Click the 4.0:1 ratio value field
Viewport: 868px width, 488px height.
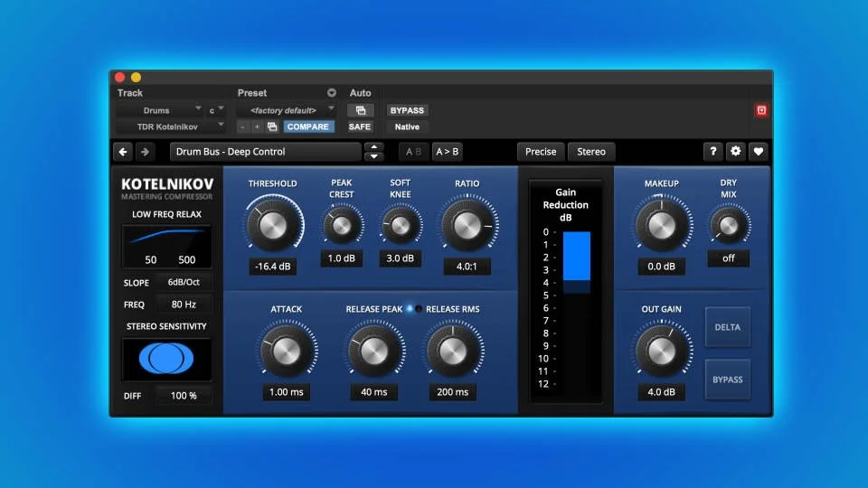click(467, 266)
